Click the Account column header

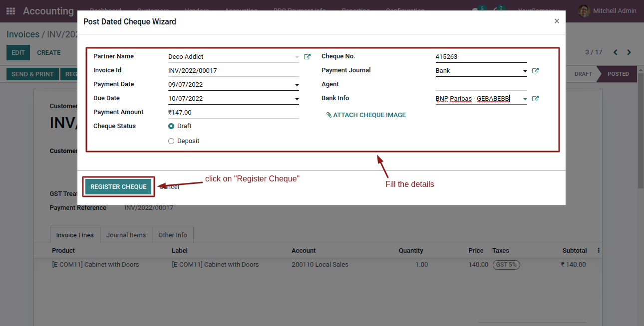click(304, 251)
